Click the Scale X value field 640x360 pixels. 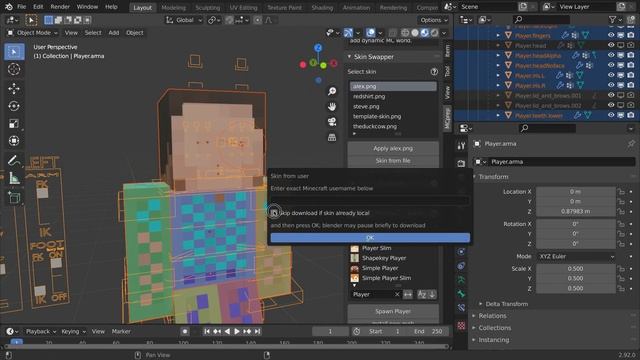pyautogui.click(x=576, y=269)
